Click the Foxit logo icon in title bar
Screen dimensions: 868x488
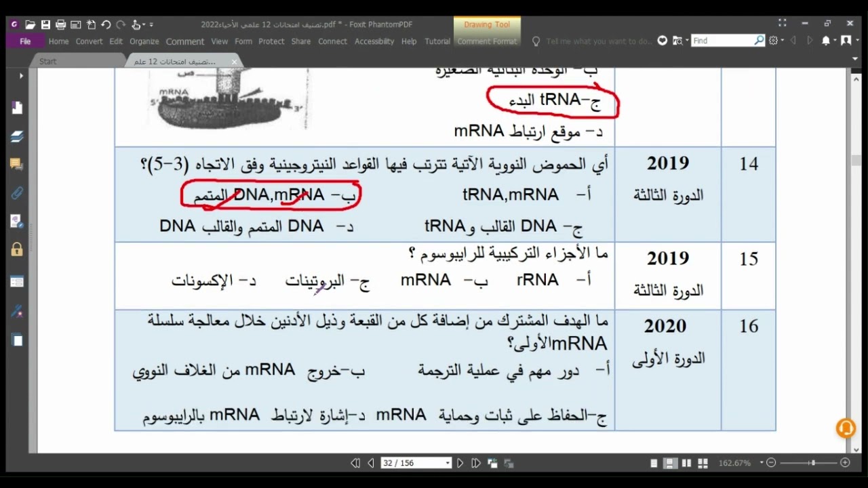point(14,24)
